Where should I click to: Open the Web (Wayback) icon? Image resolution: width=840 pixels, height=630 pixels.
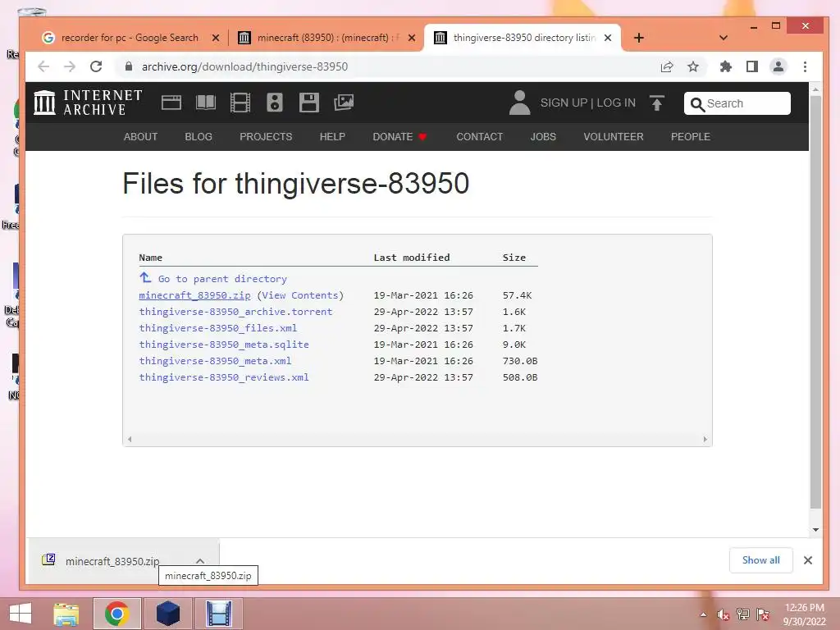pos(171,103)
